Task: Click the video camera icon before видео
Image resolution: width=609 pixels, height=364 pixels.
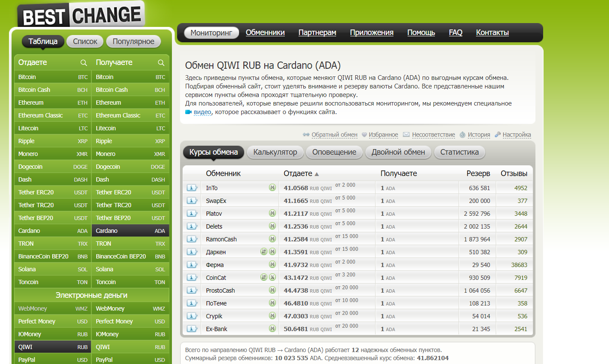Action: tap(188, 112)
